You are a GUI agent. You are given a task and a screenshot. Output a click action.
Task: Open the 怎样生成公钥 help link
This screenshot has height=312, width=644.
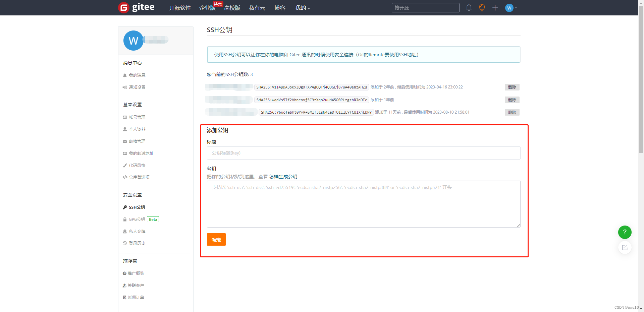283,177
